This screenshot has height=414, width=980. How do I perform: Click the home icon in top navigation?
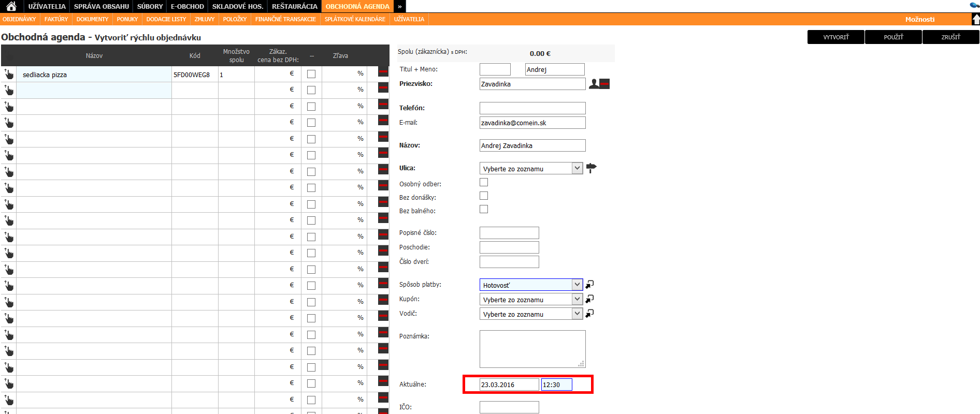11,6
